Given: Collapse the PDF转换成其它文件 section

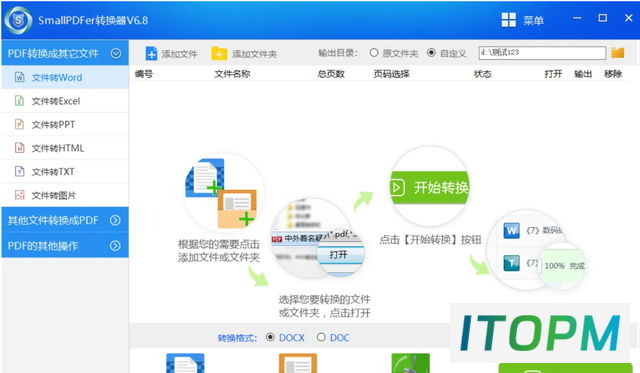Looking at the screenshot, I should click(x=116, y=53).
